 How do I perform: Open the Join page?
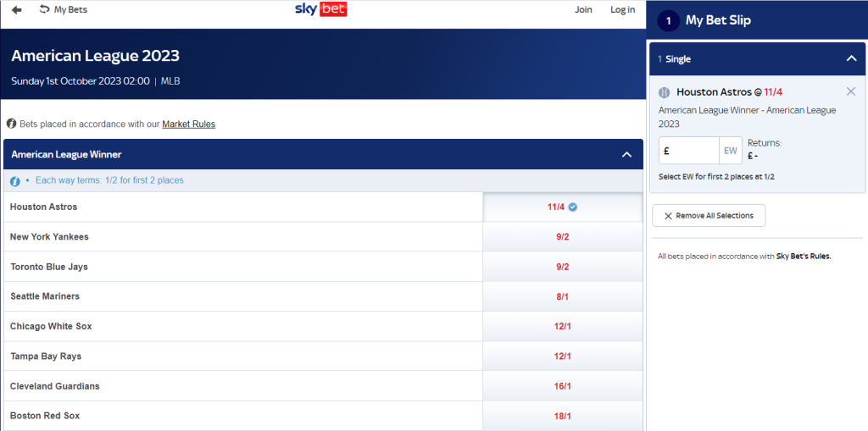click(583, 9)
